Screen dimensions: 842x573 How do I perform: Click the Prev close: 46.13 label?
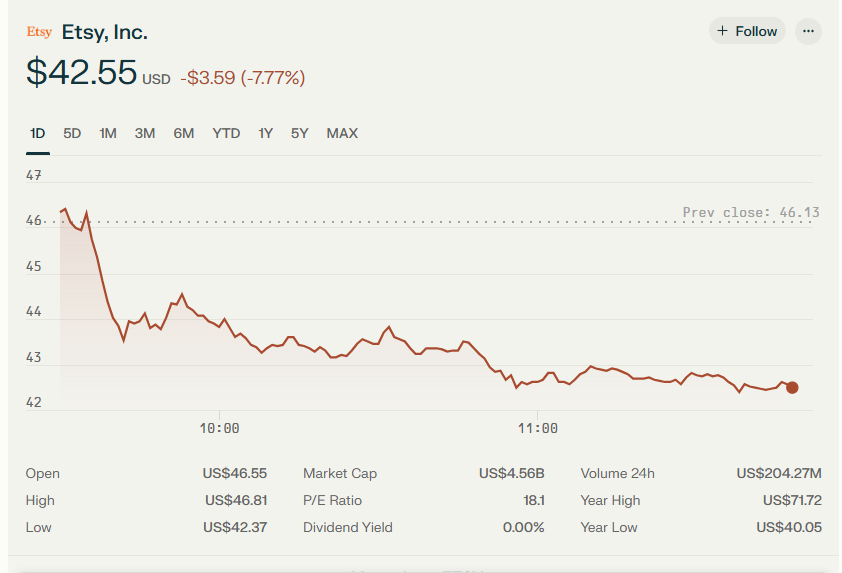coord(751,212)
